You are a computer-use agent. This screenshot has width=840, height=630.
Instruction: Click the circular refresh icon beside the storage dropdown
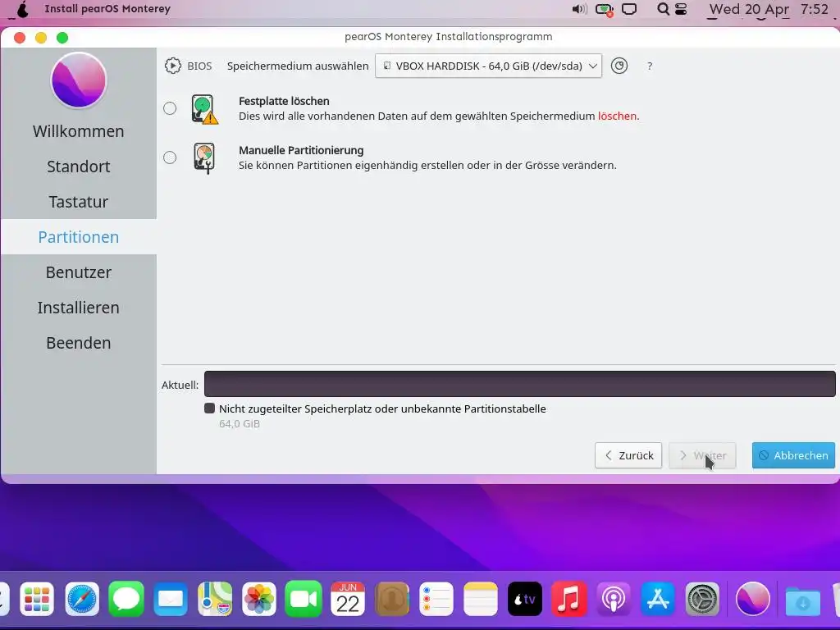(619, 66)
